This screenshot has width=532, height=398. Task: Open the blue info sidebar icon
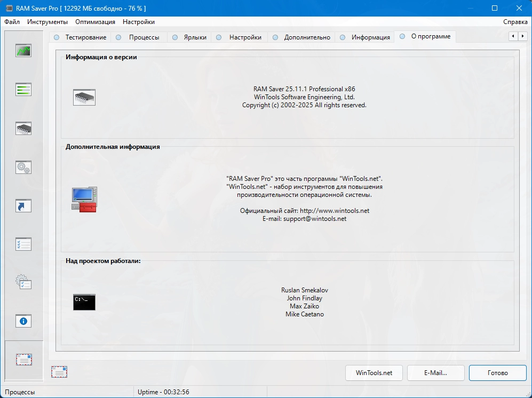pos(23,321)
